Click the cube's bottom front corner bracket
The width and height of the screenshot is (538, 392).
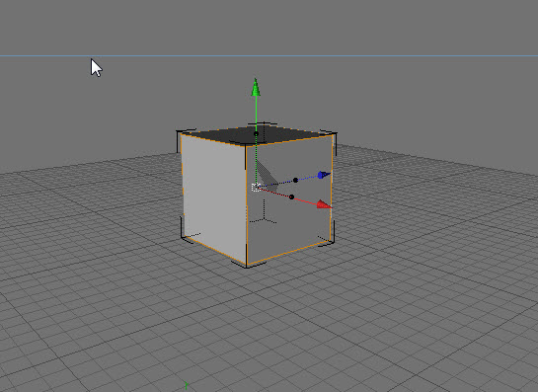pos(248,265)
